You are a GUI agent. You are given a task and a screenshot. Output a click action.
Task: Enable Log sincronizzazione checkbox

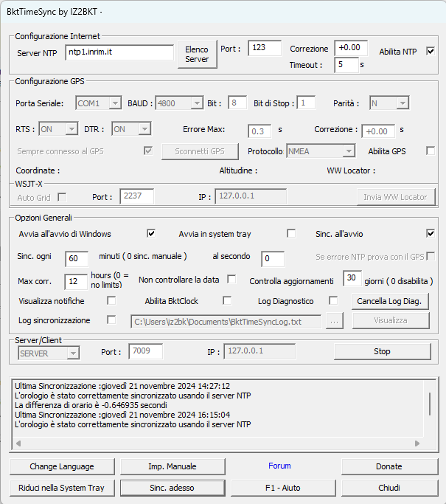click(x=111, y=320)
